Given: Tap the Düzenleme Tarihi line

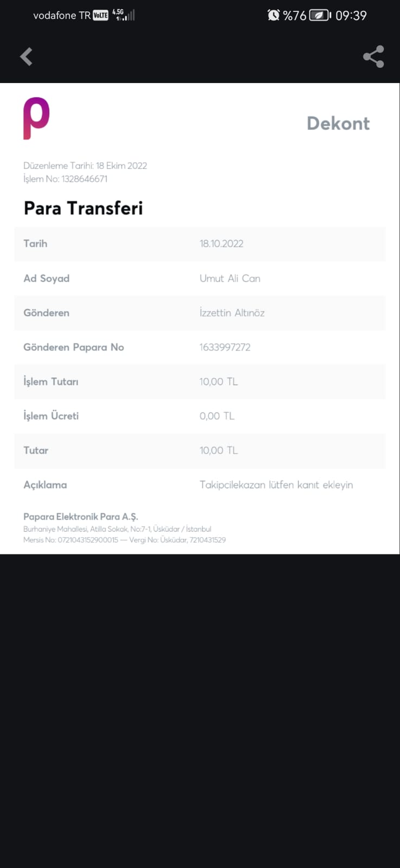Looking at the screenshot, I should (85, 165).
